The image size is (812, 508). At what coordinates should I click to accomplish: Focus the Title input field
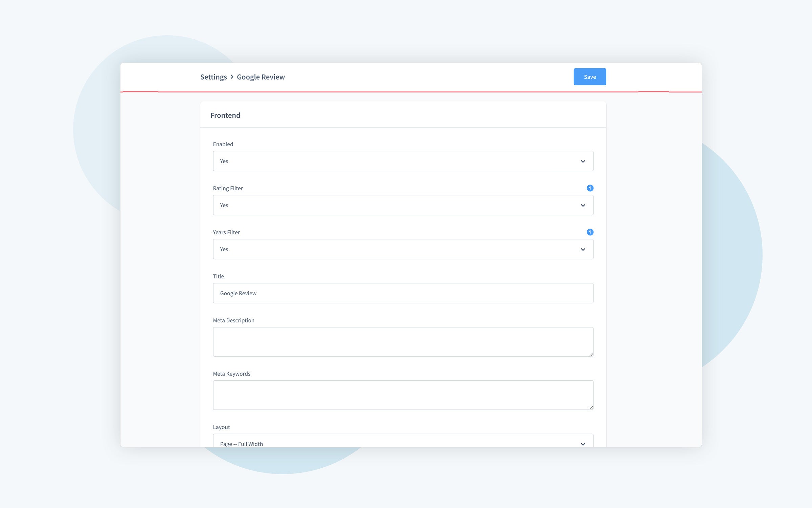pyautogui.click(x=403, y=293)
